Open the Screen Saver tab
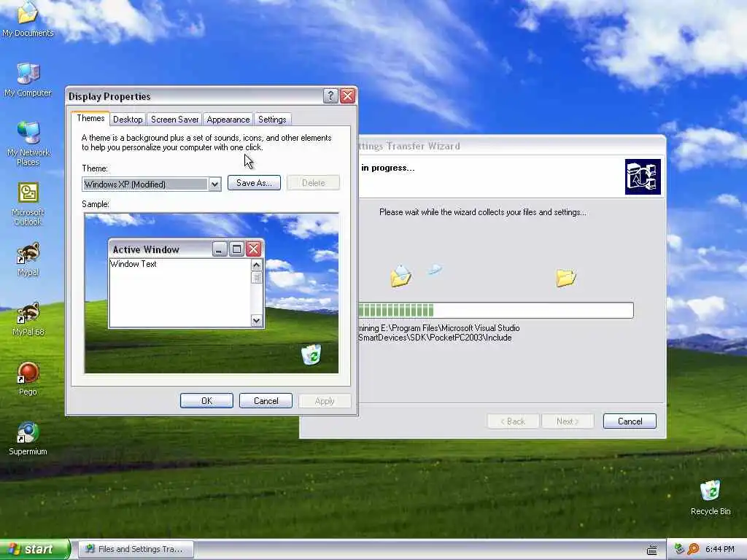Viewport: 747px width, 560px height. pos(175,120)
